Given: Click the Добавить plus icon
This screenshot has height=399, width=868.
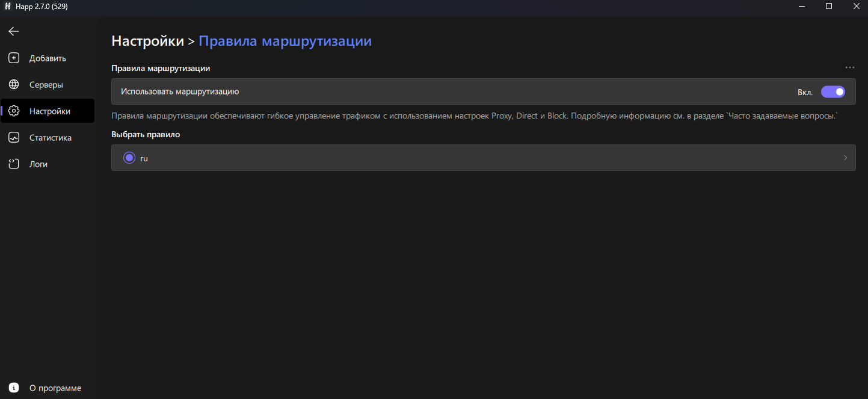Looking at the screenshot, I should (14, 58).
